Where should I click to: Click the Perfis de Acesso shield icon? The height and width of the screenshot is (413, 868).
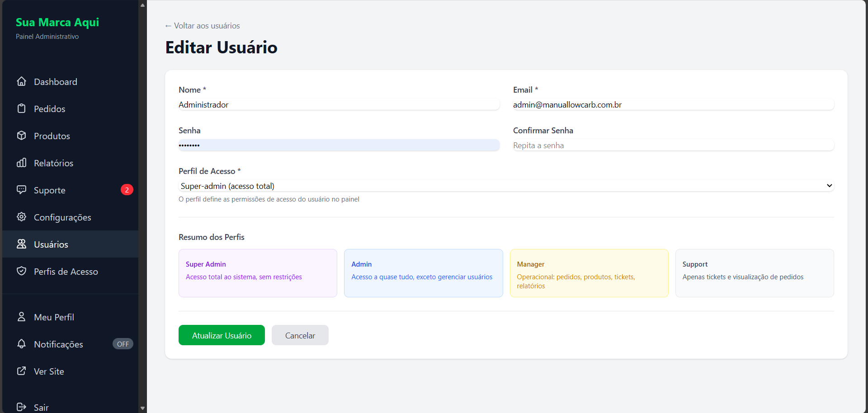pyautogui.click(x=21, y=271)
